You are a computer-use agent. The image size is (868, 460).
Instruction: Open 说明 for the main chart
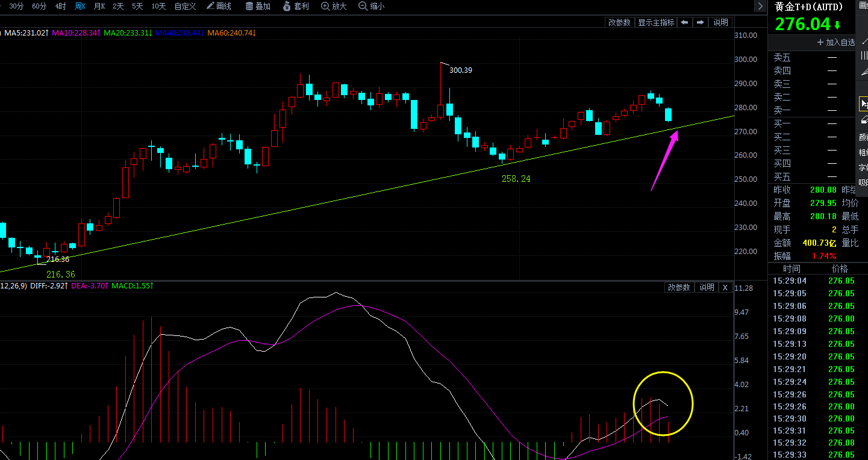point(720,22)
